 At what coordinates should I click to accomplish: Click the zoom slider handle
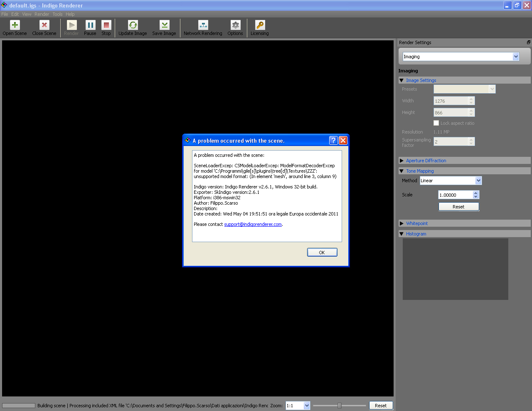340,406
